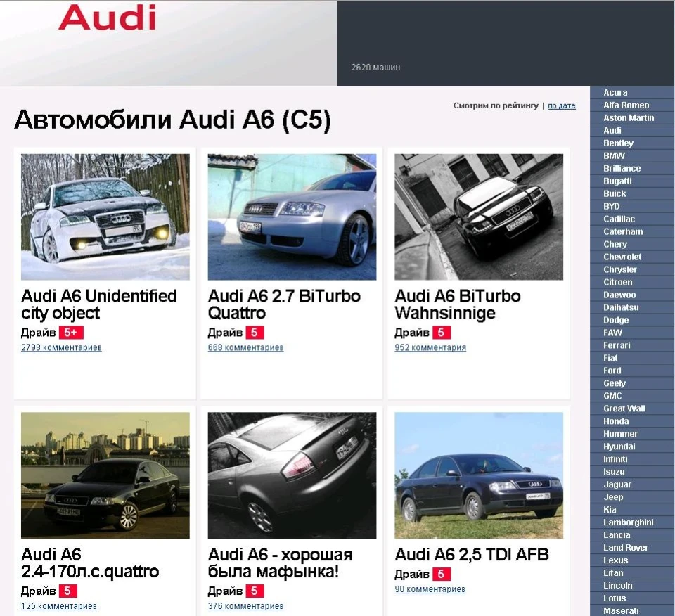
Task: Open Audi A6 2.4-170л.с.quattro title
Action: (90, 563)
